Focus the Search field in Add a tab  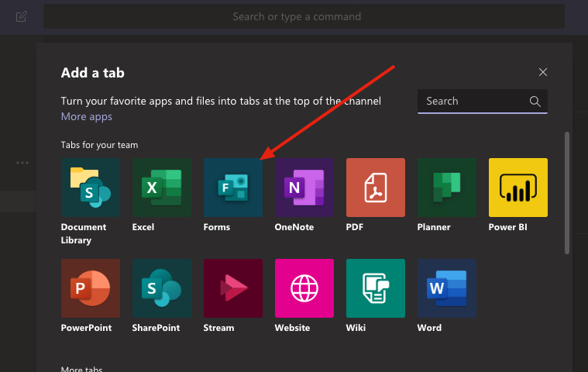(x=482, y=102)
